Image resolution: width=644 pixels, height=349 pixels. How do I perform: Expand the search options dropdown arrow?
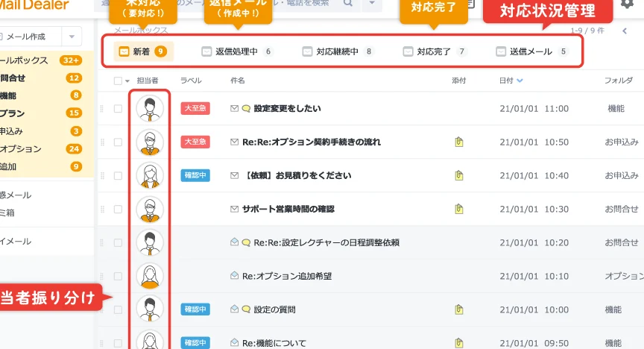[x=372, y=4]
